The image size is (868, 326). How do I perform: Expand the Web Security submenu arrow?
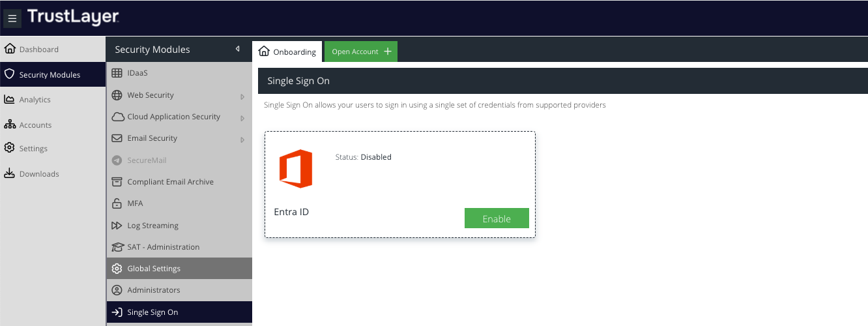pyautogui.click(x=242, y=96)
